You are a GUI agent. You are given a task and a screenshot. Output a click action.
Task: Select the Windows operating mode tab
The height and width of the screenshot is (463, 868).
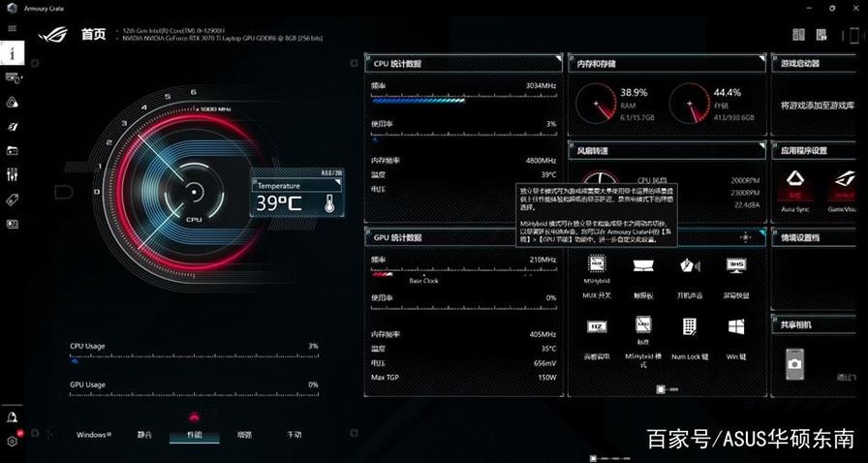(94, 435)
